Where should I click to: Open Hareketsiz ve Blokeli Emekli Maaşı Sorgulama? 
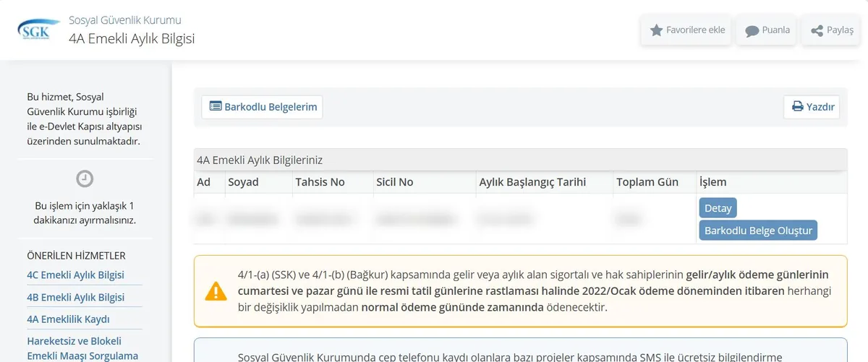pos(82,348)
